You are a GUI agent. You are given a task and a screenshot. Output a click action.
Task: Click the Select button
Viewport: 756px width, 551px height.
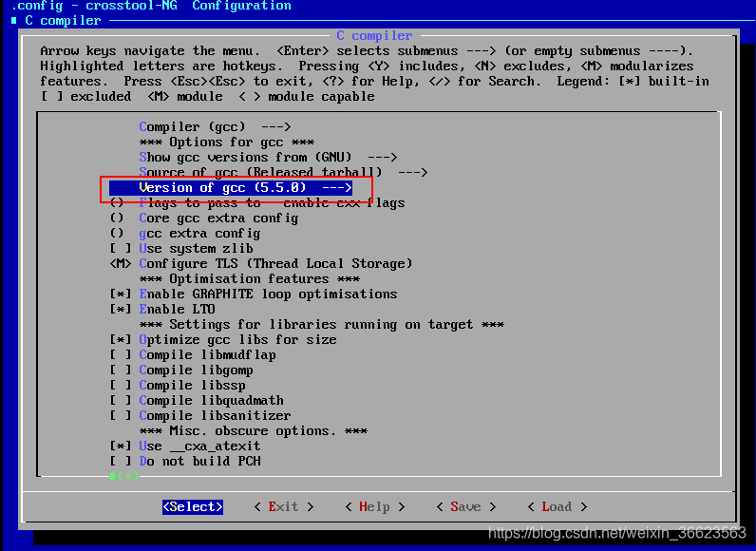point(193,506)
